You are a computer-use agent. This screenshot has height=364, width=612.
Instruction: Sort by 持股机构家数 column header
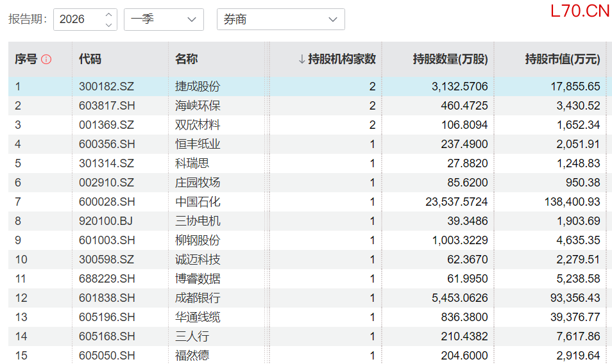[x=341, y=59]
